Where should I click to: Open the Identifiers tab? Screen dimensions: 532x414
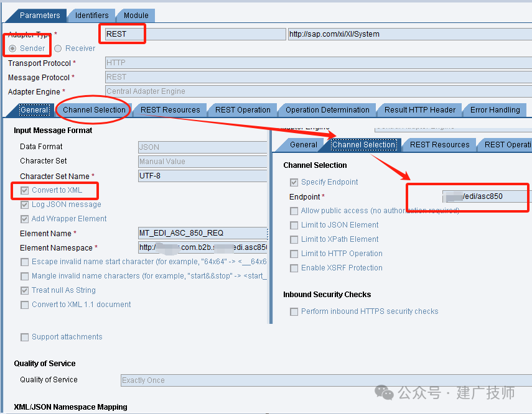coord(91,16)
